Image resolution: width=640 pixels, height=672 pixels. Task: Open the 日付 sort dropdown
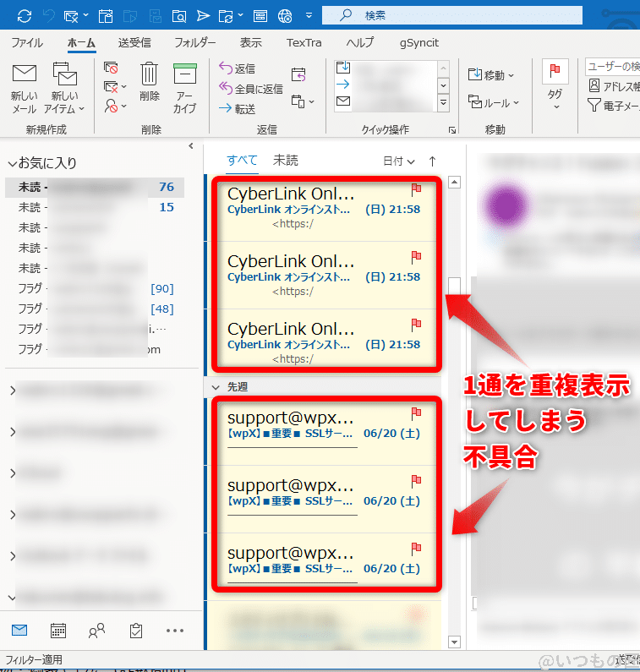coord(398,161)
